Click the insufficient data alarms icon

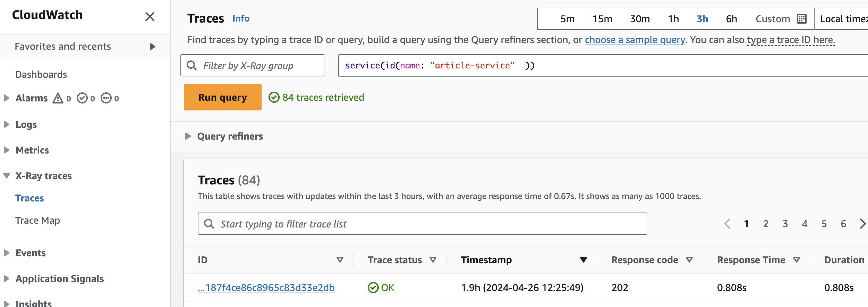click(x=106, y=98)
